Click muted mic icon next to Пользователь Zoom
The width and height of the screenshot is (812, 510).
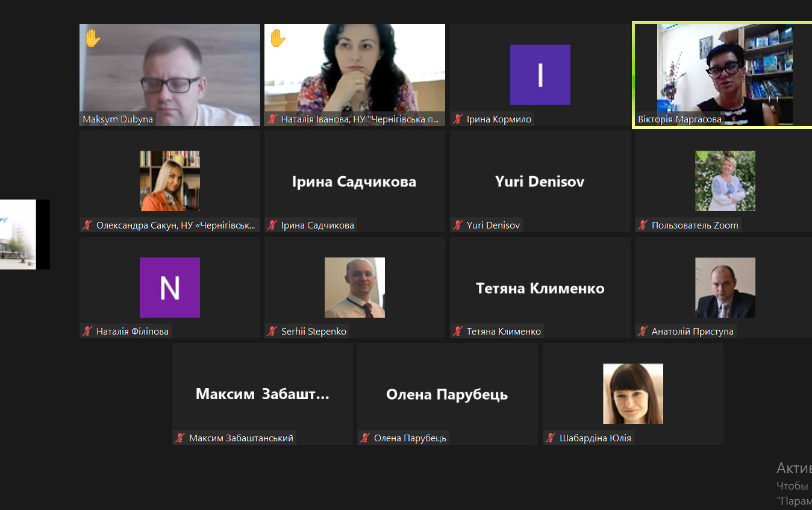click(643, 225)
